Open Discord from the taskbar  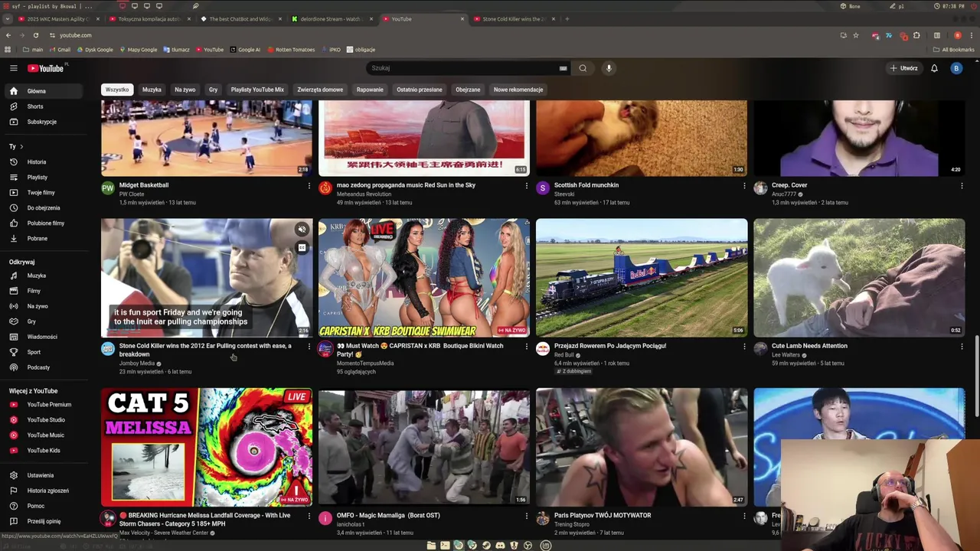click(x=500, y=546)
